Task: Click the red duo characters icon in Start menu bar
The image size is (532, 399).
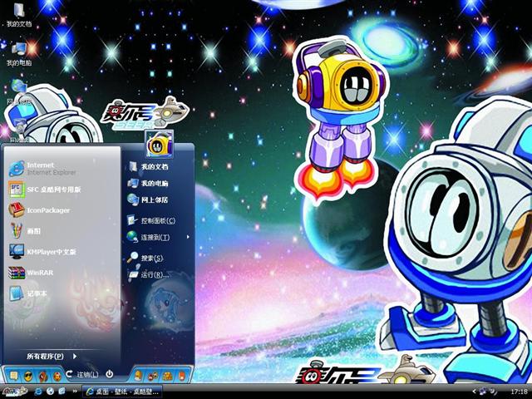Action: click(x=153, y=375)
